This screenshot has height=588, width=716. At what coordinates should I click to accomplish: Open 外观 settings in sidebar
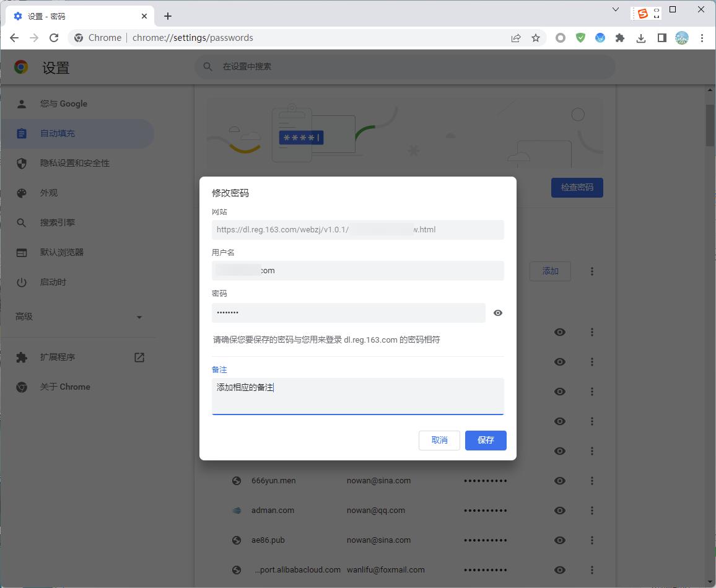click(x=49, y=193)
